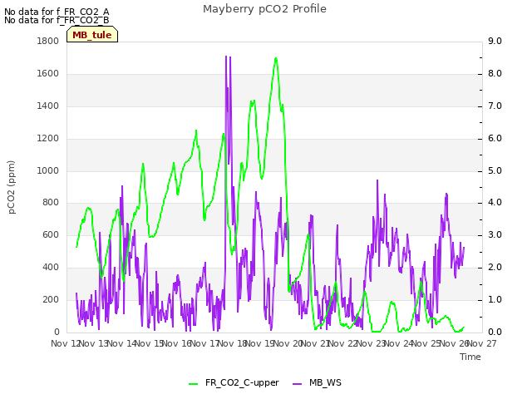Screen dimensions: 532x399
Task: Toggle FR_CO2_C-upper legend entry
Action: coord(234,383)
